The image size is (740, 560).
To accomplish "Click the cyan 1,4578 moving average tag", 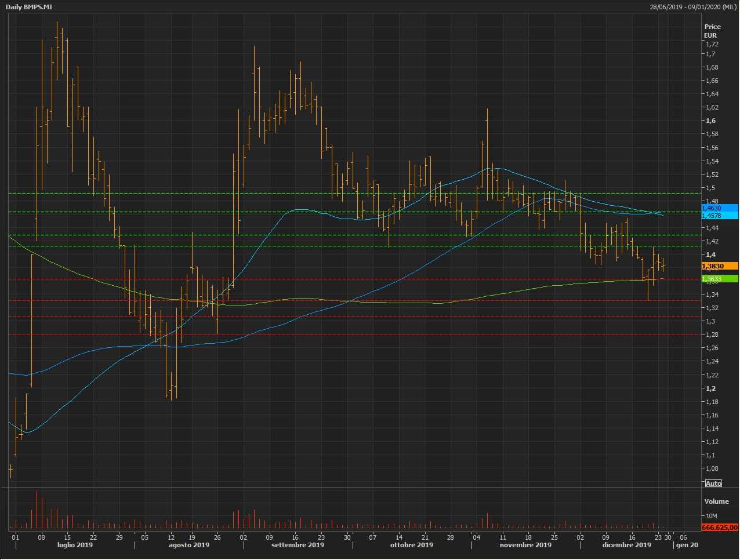I will (719, 216).
